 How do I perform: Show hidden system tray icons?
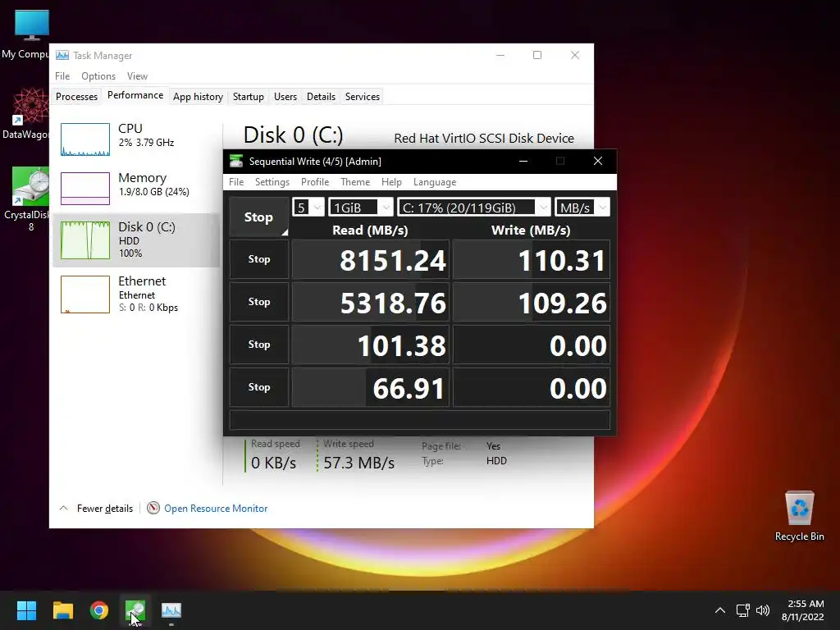tap(720, 610)
